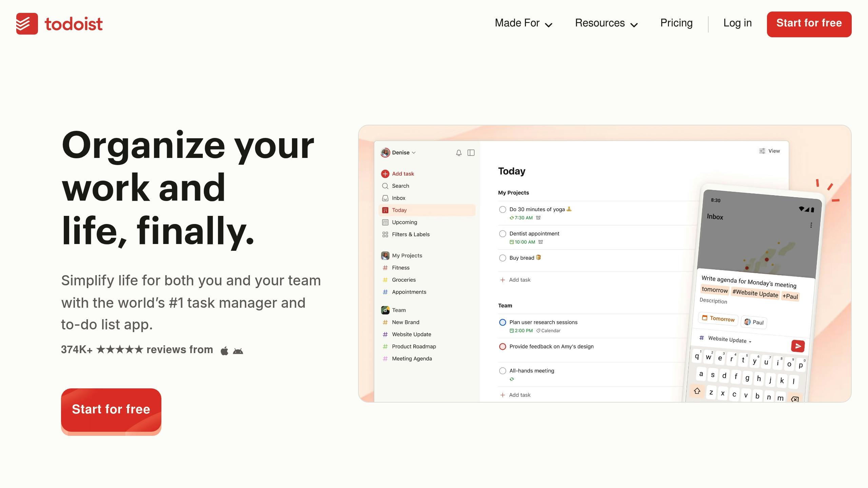The image size is (868, 488).
Task: Click the Todoist logo icon
Action: [27, 24]
